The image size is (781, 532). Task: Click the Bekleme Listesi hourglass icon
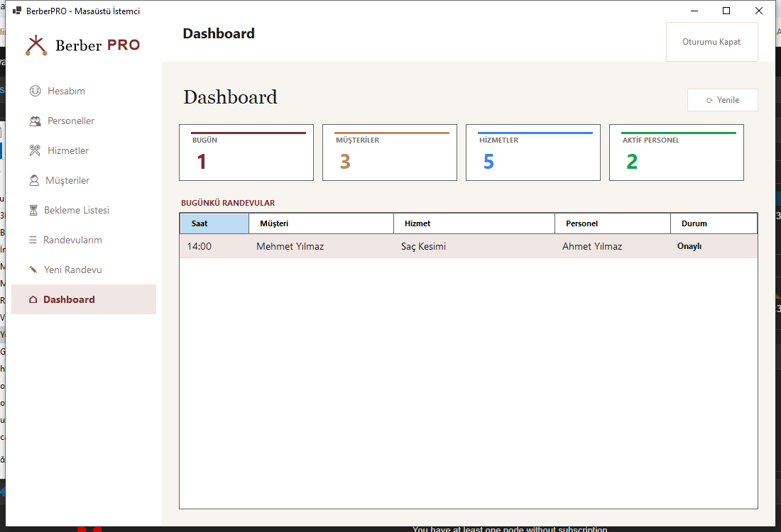coord(33,210)
